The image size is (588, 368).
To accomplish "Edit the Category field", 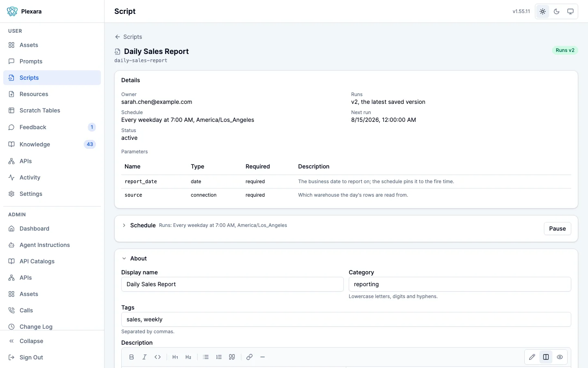I will (460, 284).
